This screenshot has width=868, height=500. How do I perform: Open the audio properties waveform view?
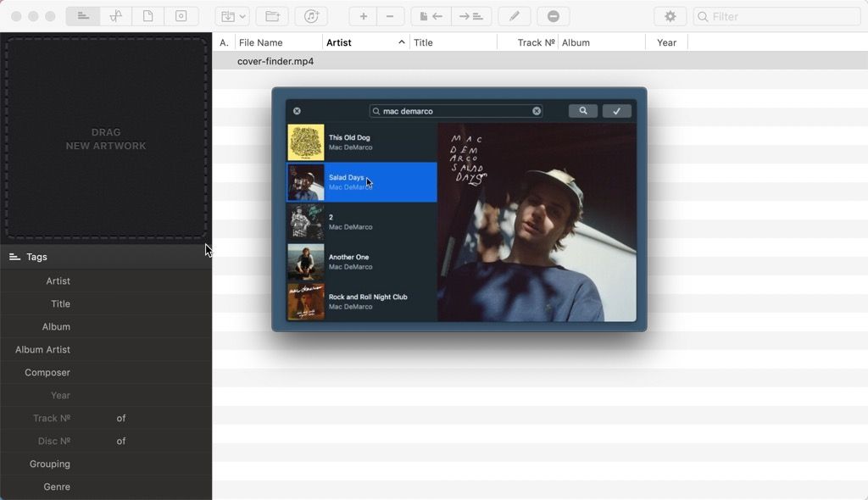point(115,16)
